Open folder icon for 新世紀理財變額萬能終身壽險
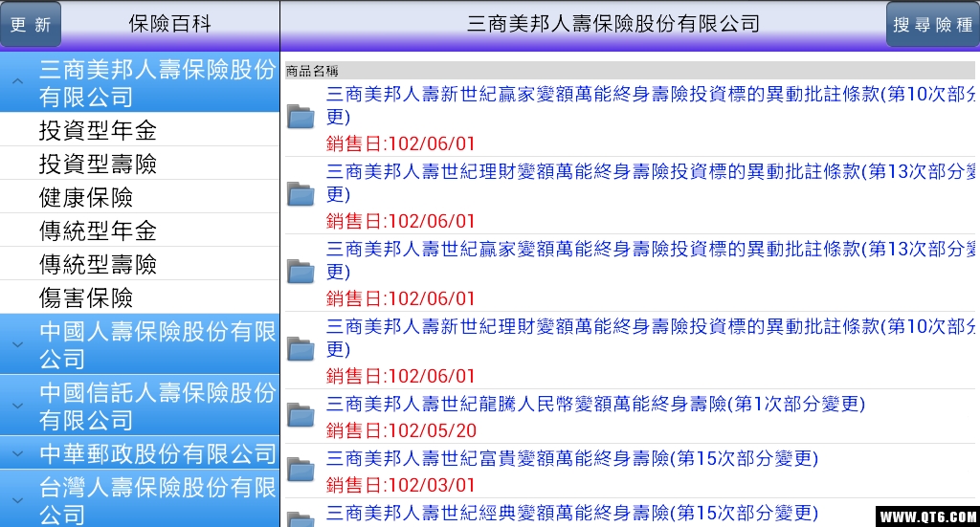Image resolution: width=980 pixels, height=527 pixels. 301,349
